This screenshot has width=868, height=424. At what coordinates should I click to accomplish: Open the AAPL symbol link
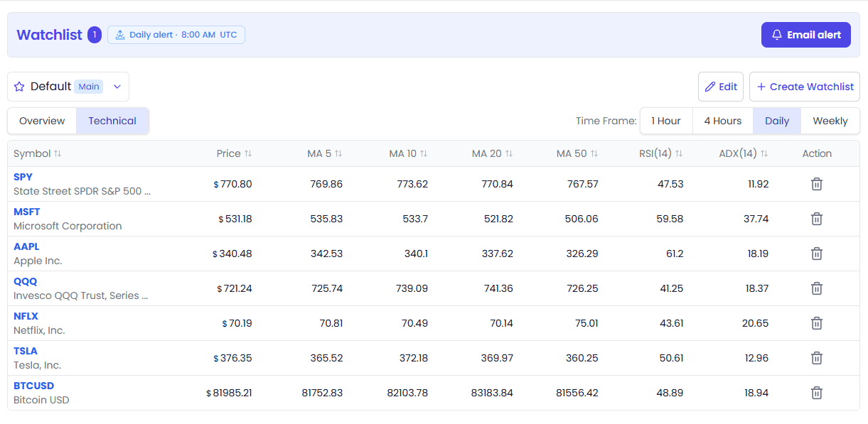tap(26, 246)
